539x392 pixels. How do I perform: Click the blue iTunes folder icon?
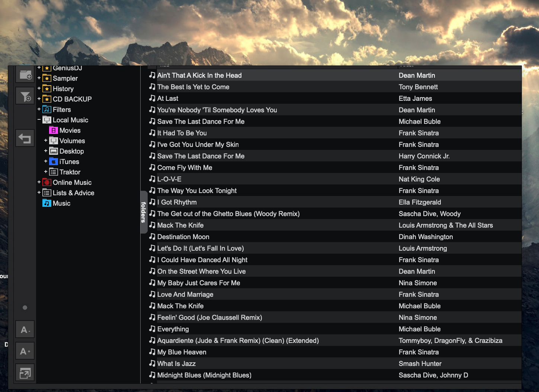(x=54, y=161)
